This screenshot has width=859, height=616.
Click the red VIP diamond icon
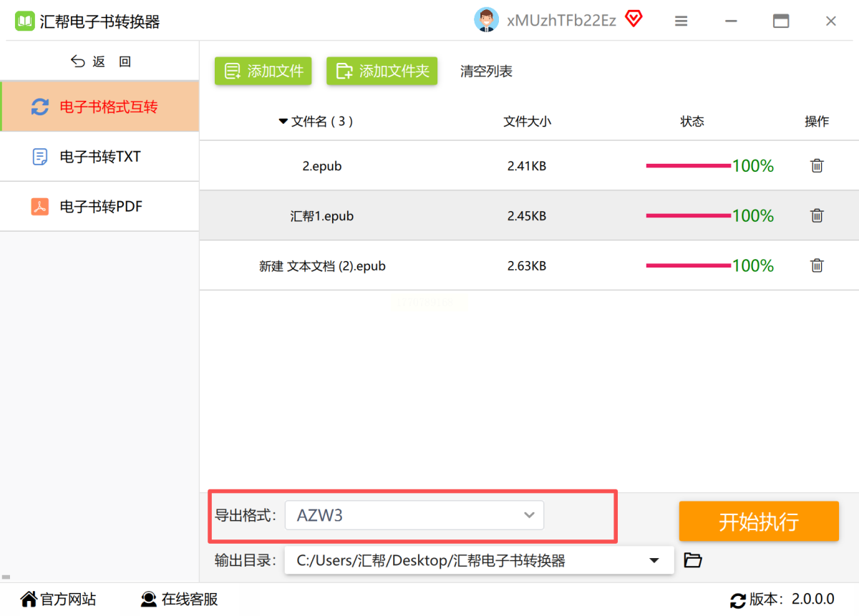(x=634, y=19)
